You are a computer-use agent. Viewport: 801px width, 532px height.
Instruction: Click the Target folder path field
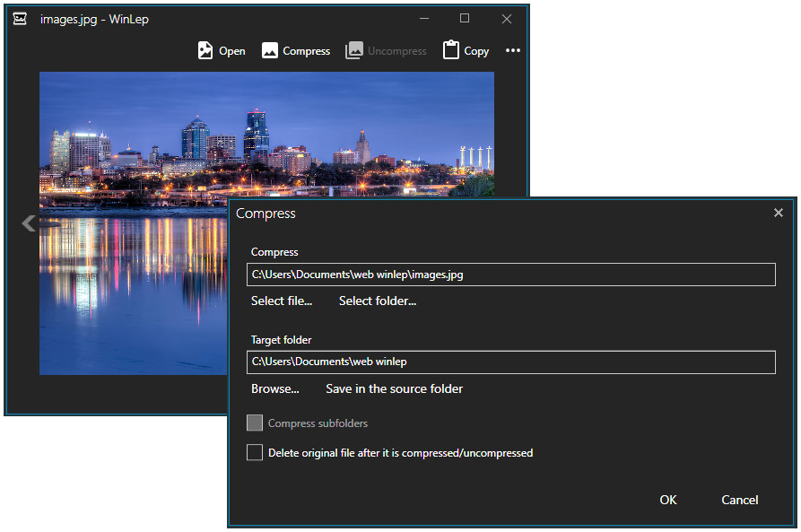tap(511, 362)
